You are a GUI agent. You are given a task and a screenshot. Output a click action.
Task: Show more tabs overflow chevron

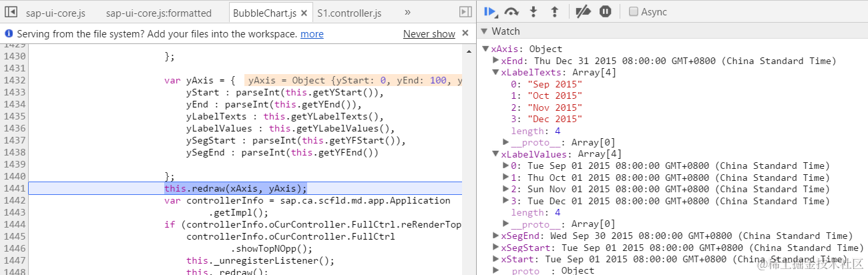[407, 12]
